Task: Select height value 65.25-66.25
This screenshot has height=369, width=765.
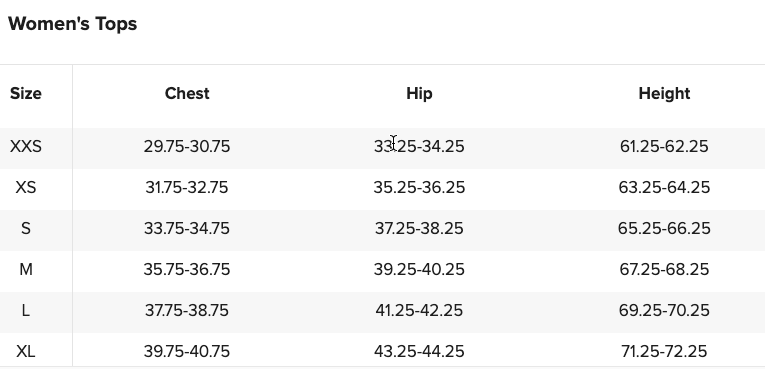Action: [664, 228]
